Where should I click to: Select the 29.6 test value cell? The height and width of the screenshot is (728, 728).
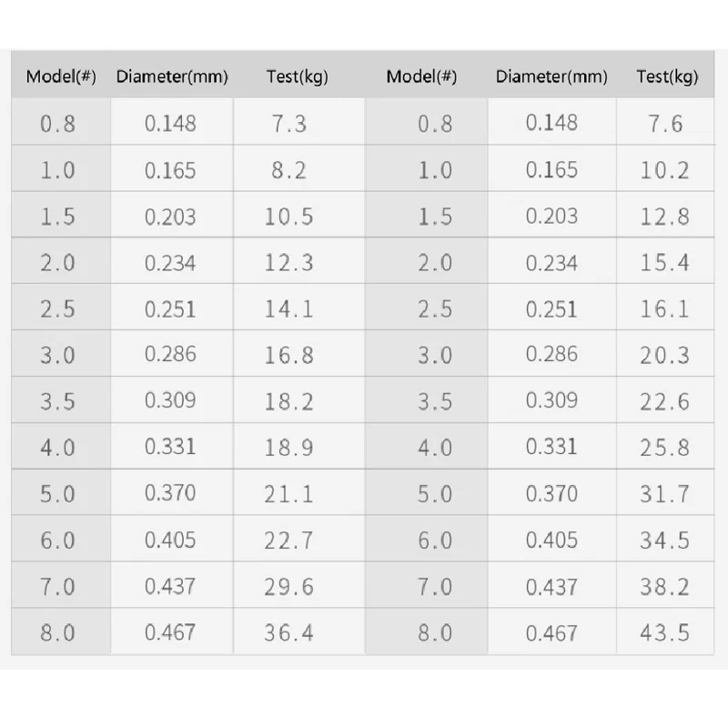(289, 586)
